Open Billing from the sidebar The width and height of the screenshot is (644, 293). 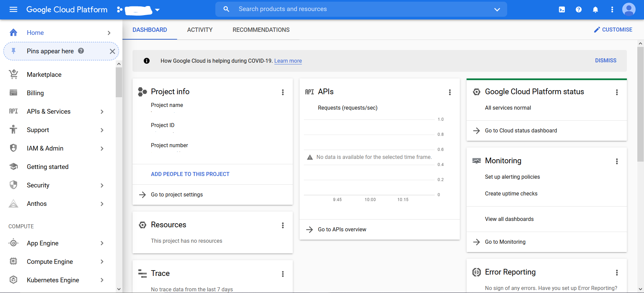point(35,93)
